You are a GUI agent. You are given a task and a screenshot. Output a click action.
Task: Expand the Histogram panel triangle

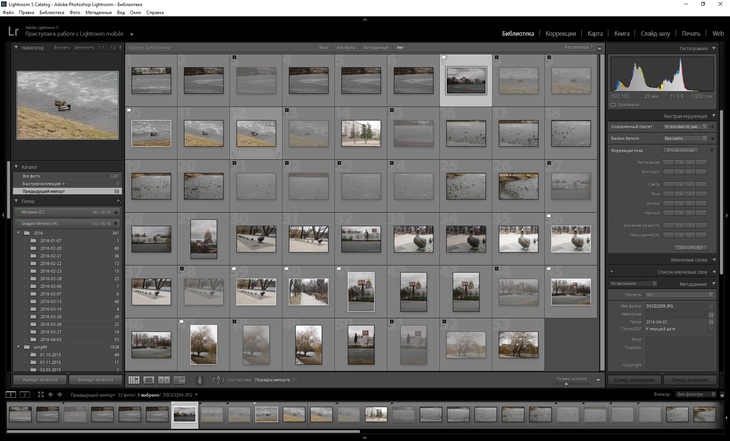(714, 48)
